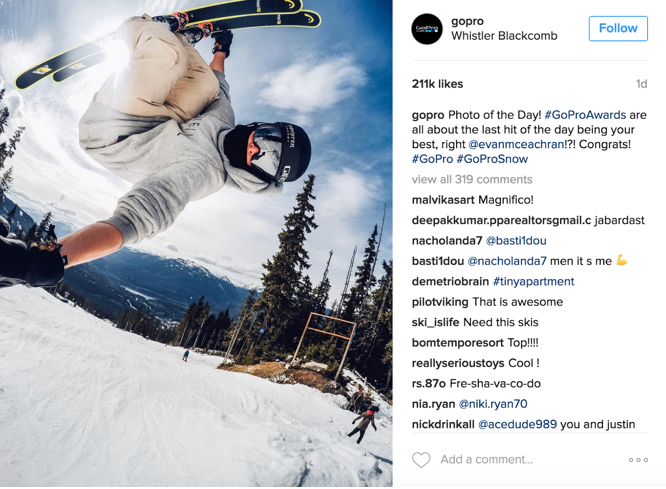
Task: Open the gopro username in post header
Action: pyautogui.click(x=467, y=21)
